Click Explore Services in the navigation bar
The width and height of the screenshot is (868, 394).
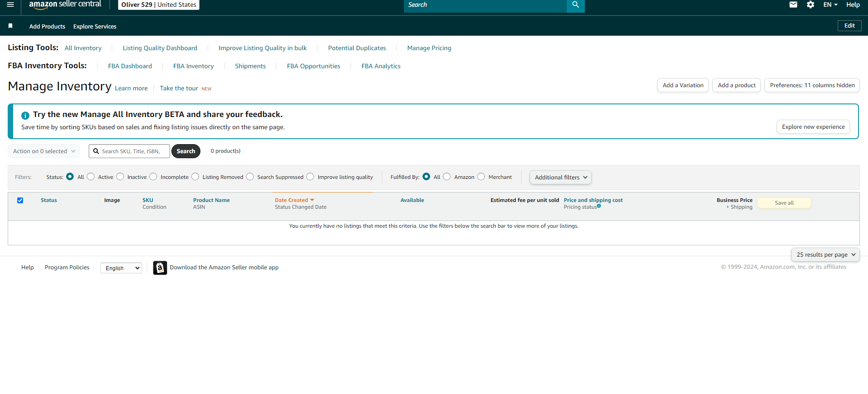click(95, 26)
